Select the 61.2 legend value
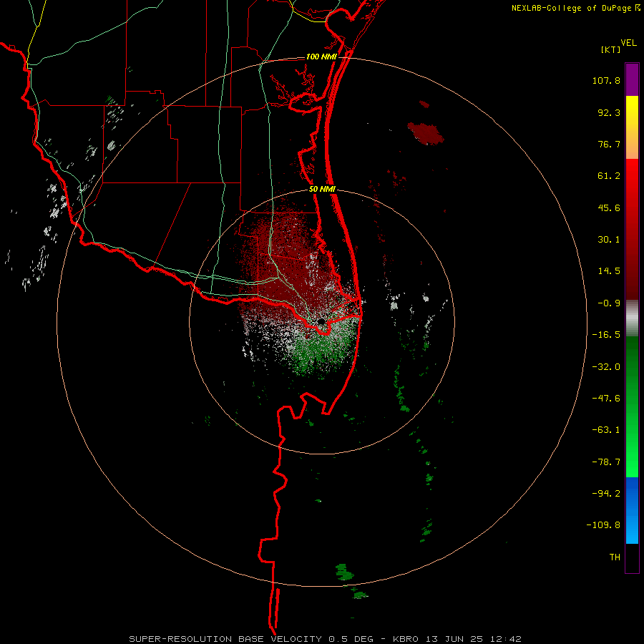This screenshot has width=644, height=644. (609, 176)
